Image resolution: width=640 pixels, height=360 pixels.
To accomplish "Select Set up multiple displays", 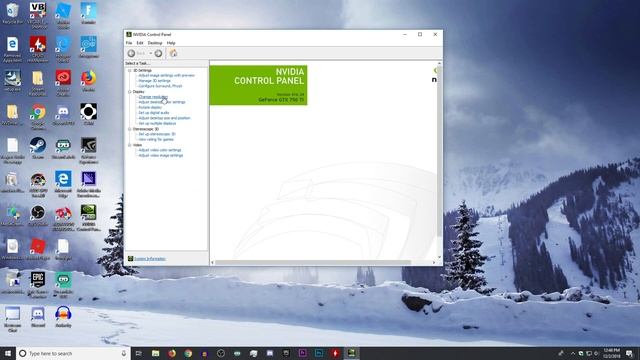I will click(158, 123).
